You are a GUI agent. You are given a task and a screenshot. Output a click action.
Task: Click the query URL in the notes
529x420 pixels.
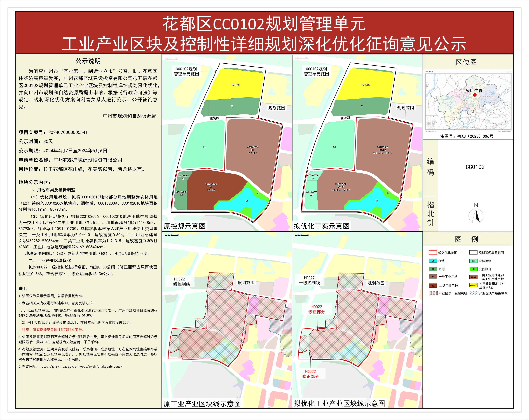[x=81, y=366]
